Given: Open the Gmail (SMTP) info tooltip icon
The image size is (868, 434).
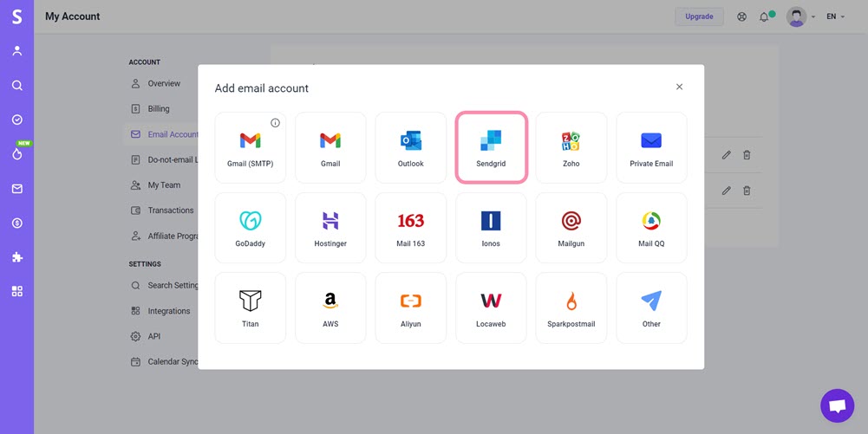Looking at the screenshot, I should (x=275, y=123).
